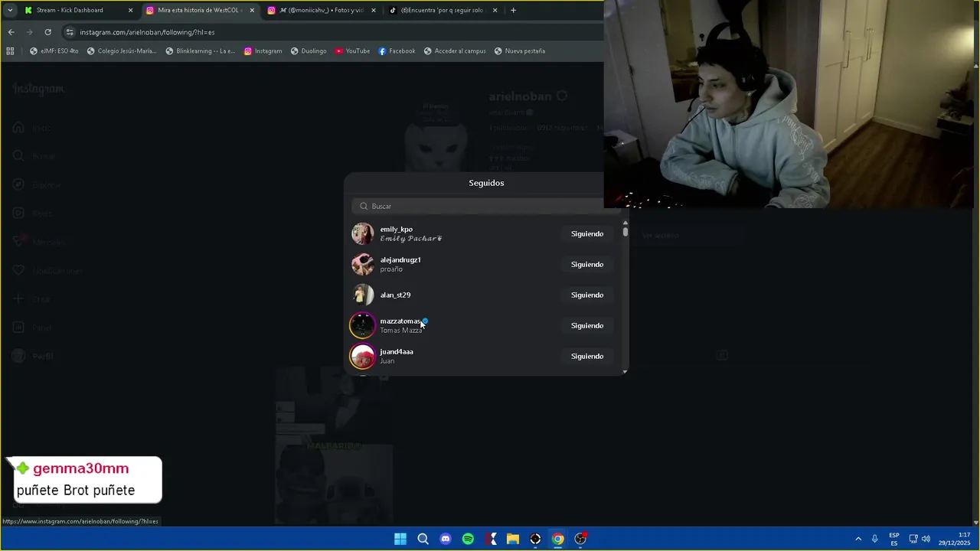The image size is (980, 551).
Task: Click Siguiendo next to alan_st29
Action: tap(587, 295)
